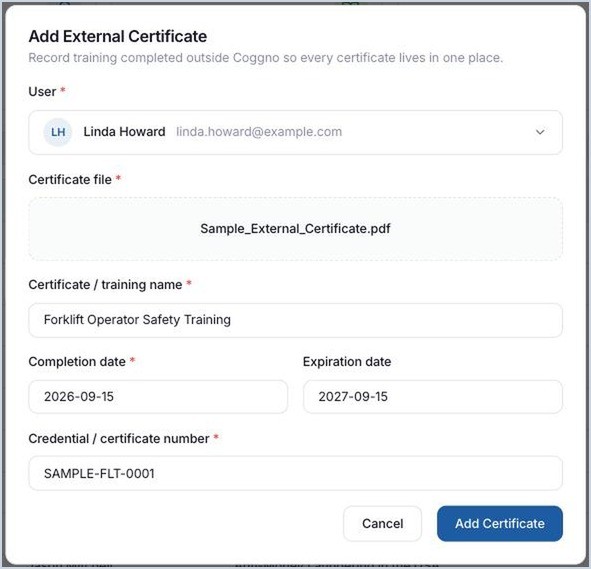Click the Add Certificate button
591x569 pixels.
[x=500, y=523]
